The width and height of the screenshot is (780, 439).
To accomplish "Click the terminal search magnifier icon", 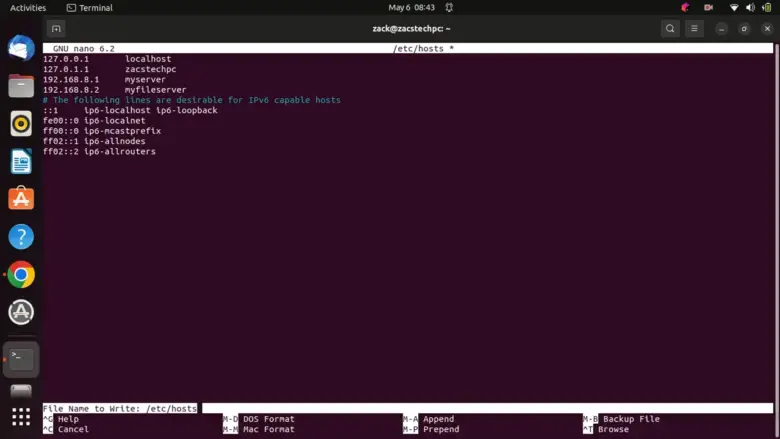I will click(x=670, y=29).
